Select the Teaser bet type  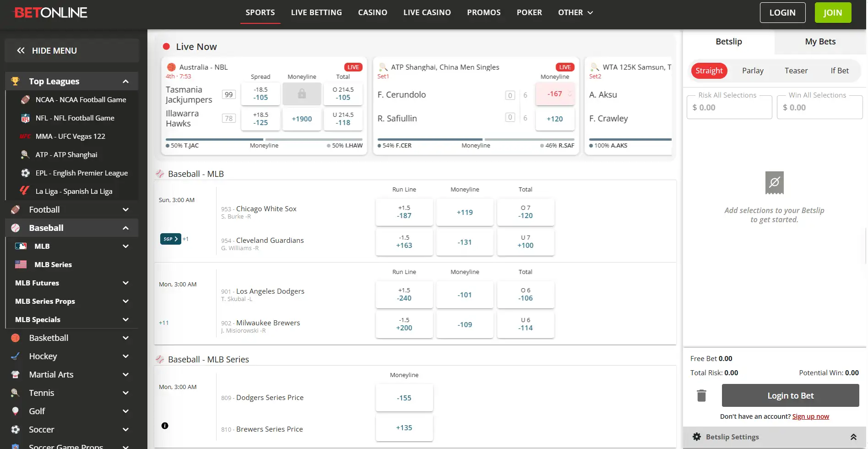[796, 71]
